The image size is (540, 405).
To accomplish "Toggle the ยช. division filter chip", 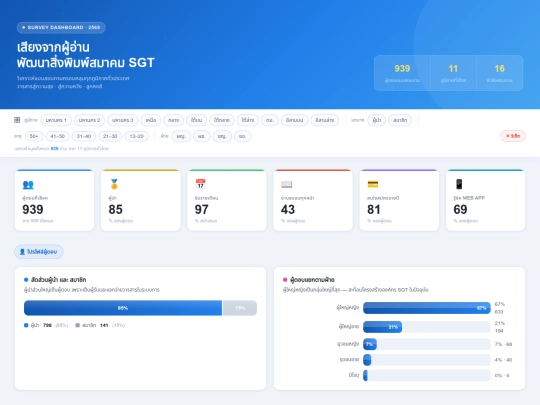I will (242, 136).
